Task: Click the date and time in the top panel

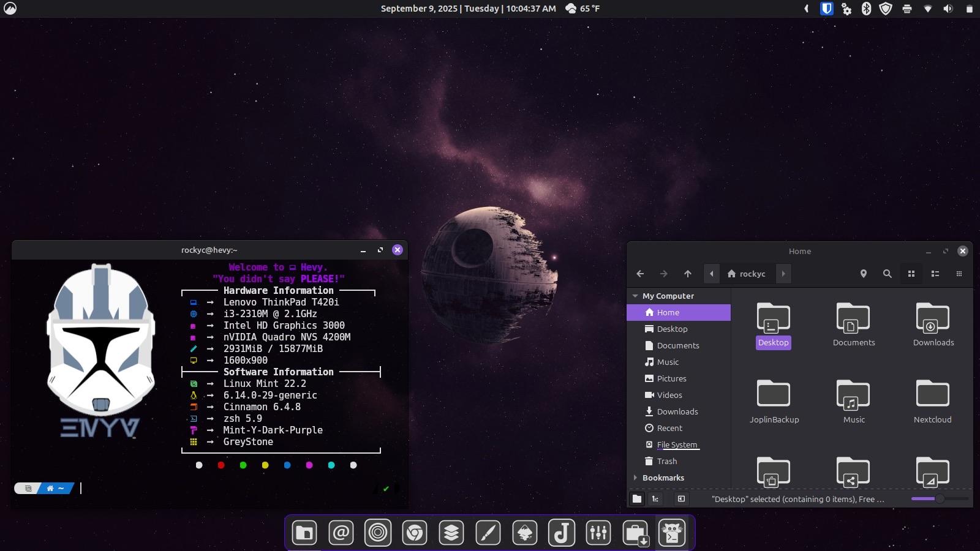Action: pos(468,9)
